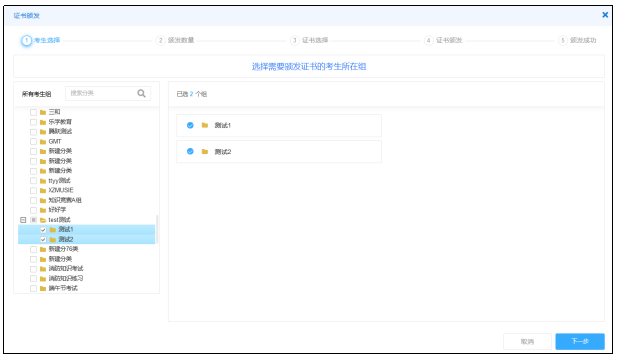Click the blue check circle on 测试1 card
Image resolution: width=617 pixels, height=360 pixels.
click(190, 125)
